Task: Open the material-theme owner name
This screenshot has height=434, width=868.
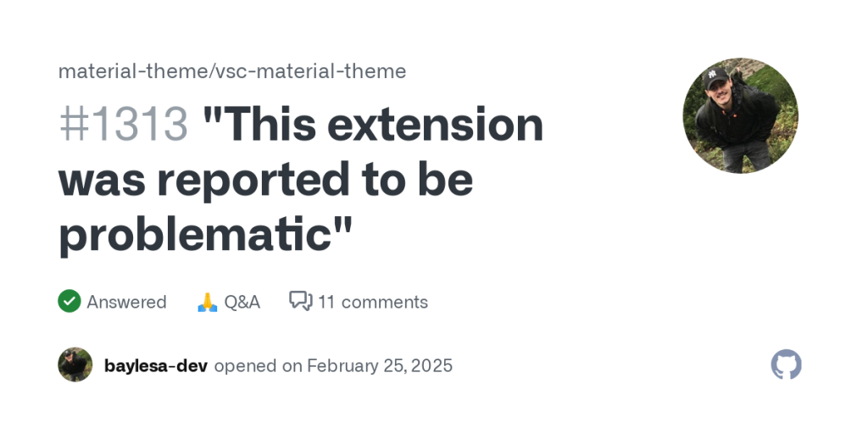Action: 133,71
